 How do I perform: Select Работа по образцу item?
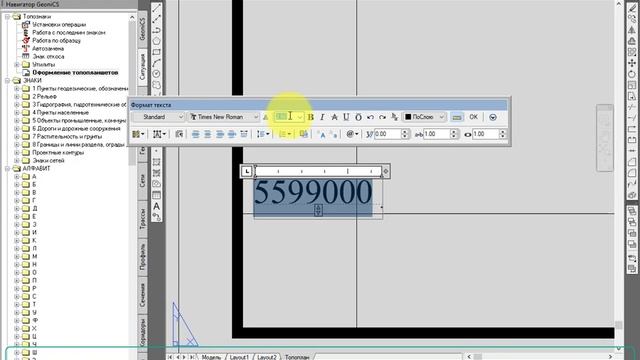[56, 40]
